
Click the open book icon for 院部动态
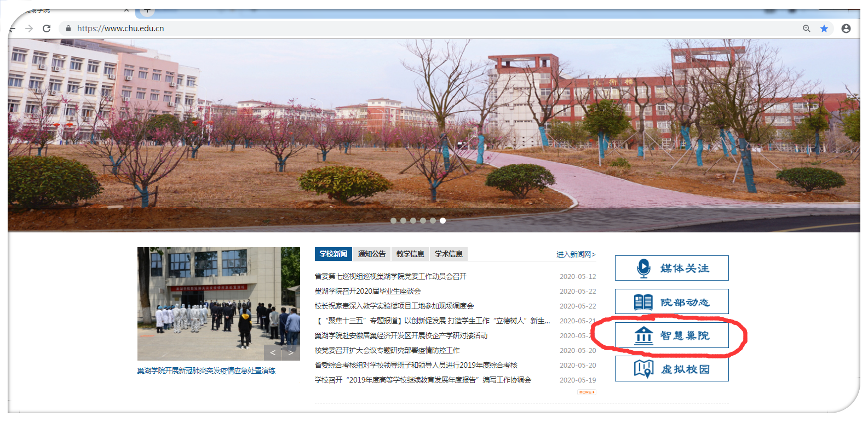[x=643, y=302]
